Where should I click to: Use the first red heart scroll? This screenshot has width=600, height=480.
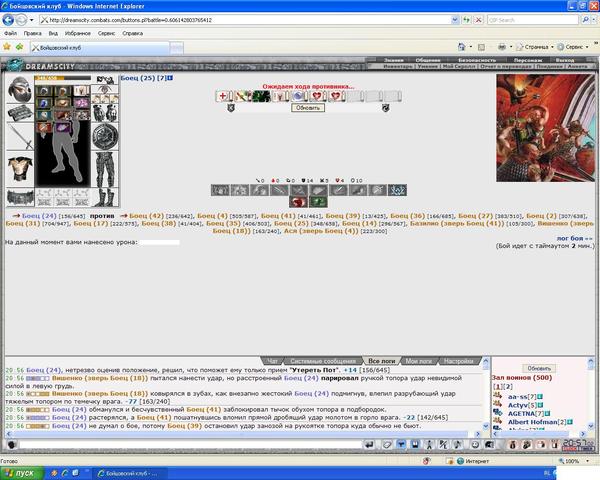[x=318, y=96]
